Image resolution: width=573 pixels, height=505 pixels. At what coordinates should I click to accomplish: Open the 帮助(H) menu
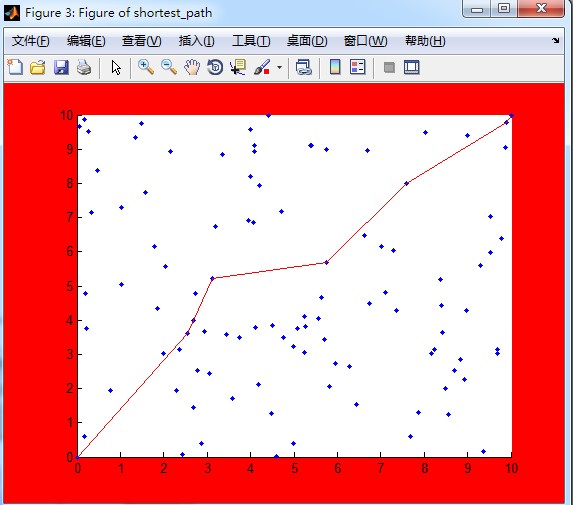coord(425,41)
